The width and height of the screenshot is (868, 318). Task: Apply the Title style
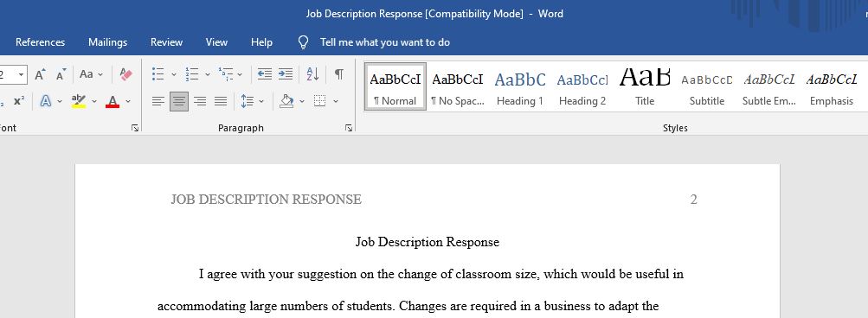(x=645, y=86)
